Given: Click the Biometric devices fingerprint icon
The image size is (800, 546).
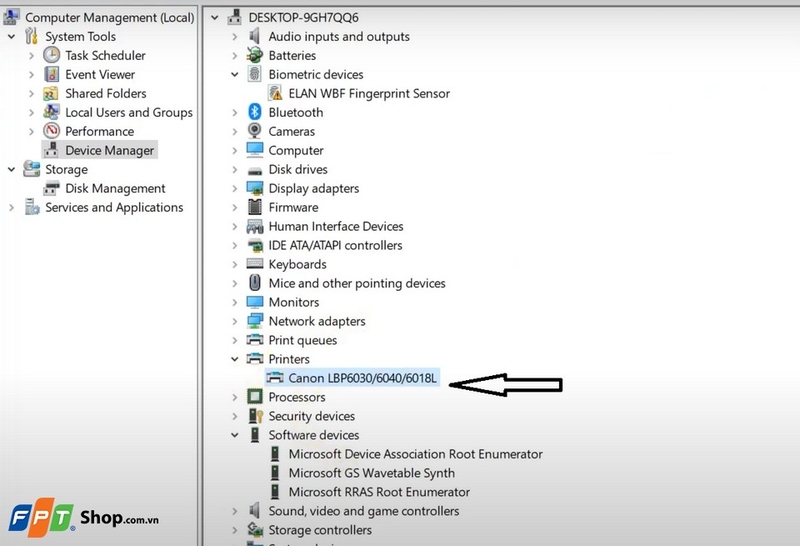Looking at the screenshot, I should [255, 75].
